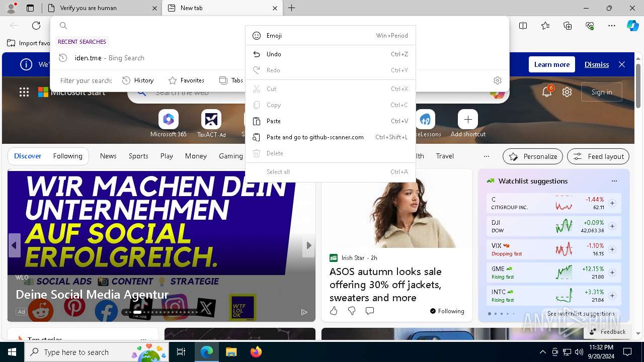Filter suggestions by Tabs
Viewport: 644px width, 362px height.
pos(231,80)
